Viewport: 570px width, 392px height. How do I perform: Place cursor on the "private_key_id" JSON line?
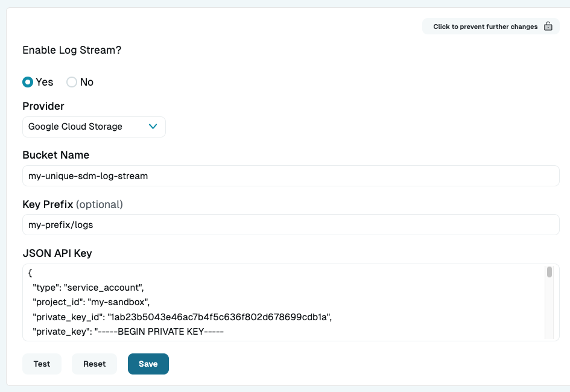pos(181,316)
